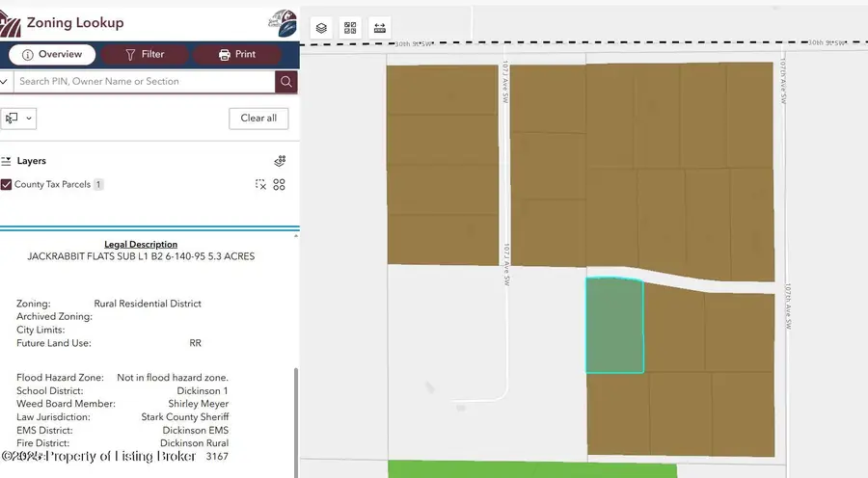This screenshot has width=868, height=478.
Task: Open County Tax Parcels actions icon
Action: (x=280, y=185)
